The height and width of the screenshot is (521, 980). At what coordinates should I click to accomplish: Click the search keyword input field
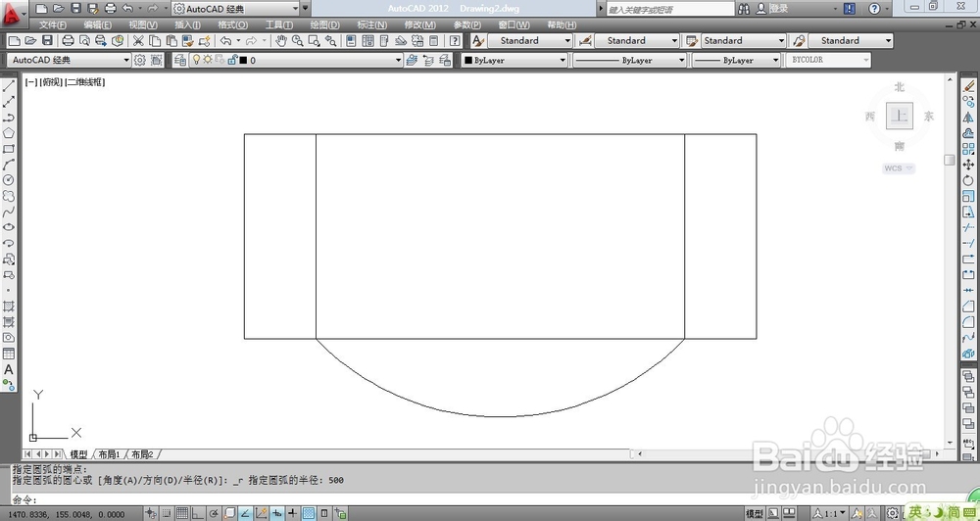point(670,10)
